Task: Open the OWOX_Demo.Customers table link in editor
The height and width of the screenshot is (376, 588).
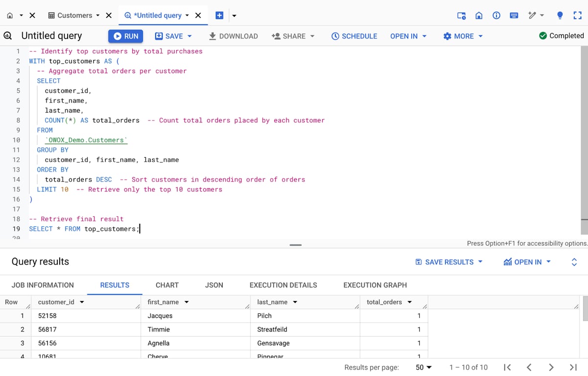Action: 86,140
